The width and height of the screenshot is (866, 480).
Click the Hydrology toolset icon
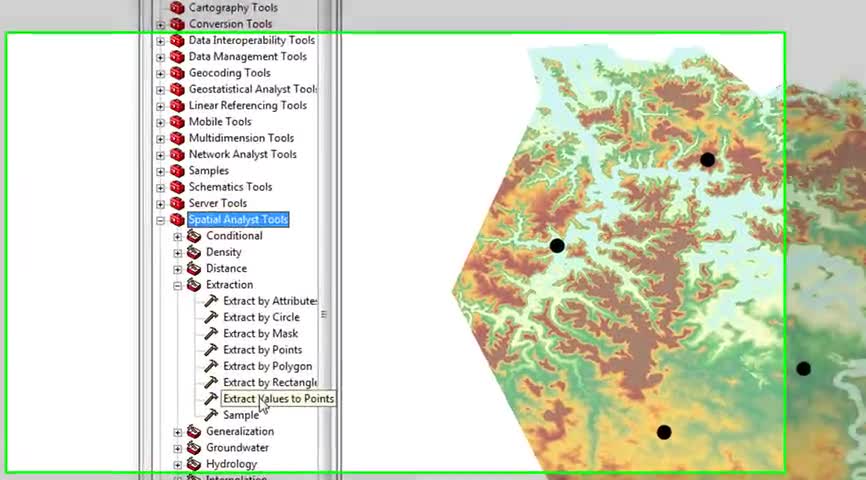click(x=194, y=464)
